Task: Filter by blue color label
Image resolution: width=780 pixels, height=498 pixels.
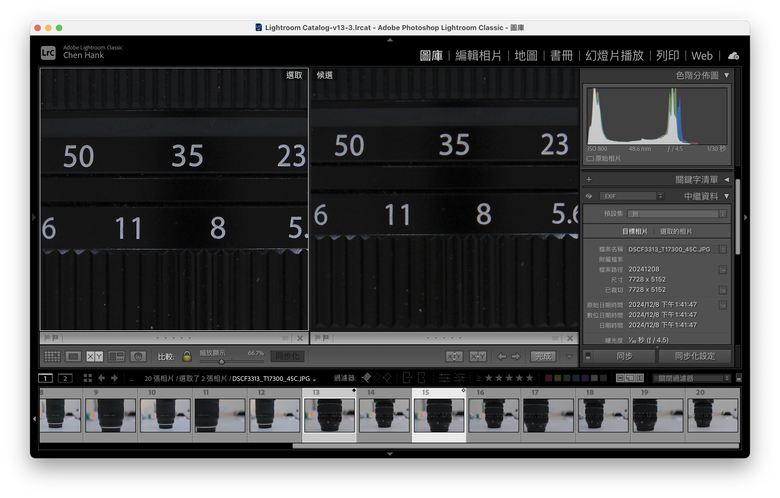Action: [576, 378]
